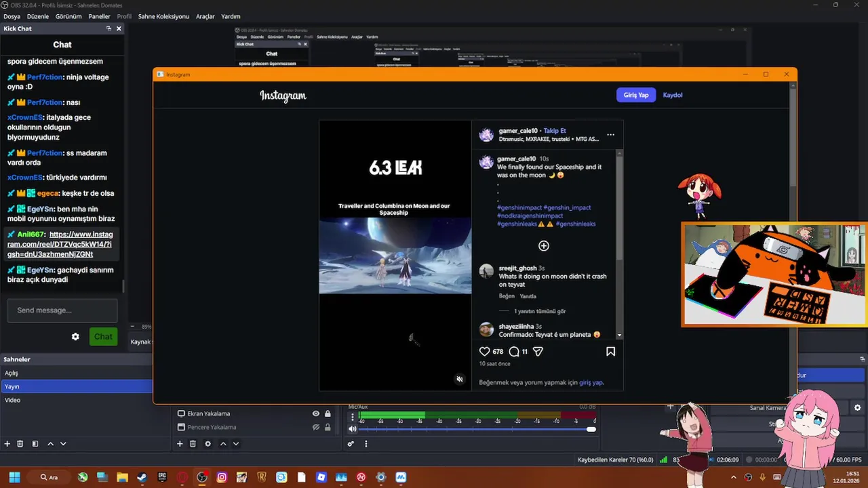The image size is (868, 488).
Task: Open the Görünüm menu
Action: [x=68, y=16]
